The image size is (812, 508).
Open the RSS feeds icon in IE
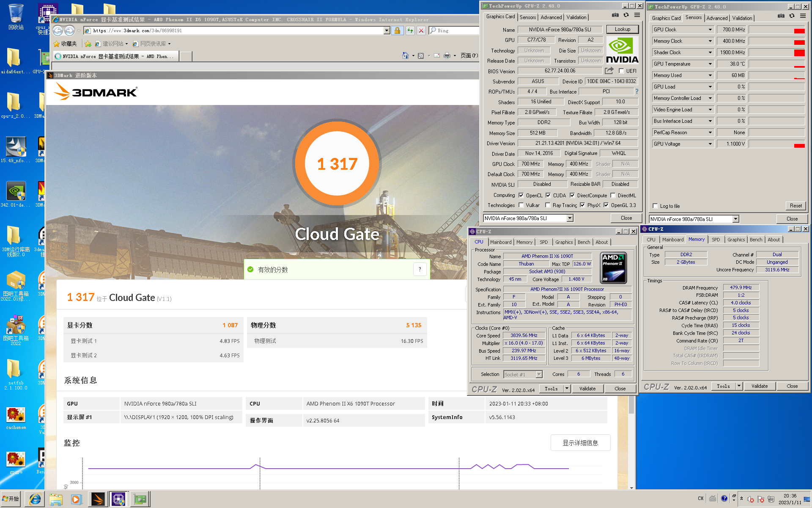coord(421,55)
